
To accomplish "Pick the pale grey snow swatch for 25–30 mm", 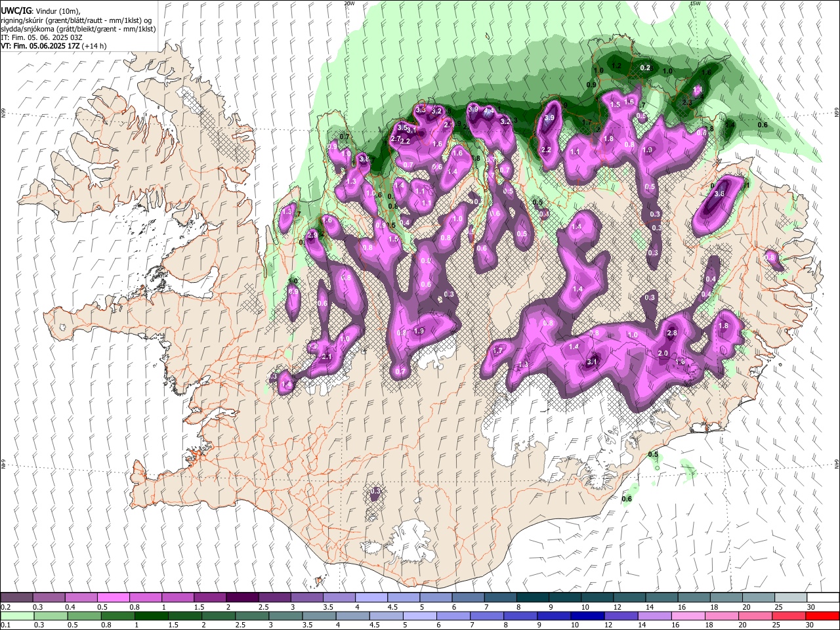I will pos(791,597).
